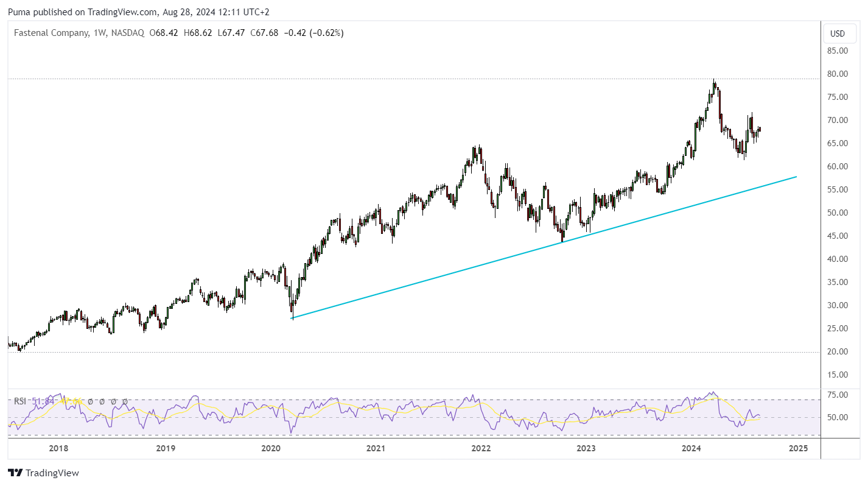Open the USD currency selector
Viewport: 868px width, 486px height.
click(838, 33)
